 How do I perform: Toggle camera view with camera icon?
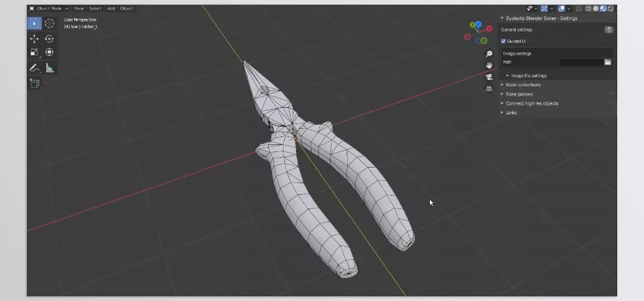(x=489, y=77)
